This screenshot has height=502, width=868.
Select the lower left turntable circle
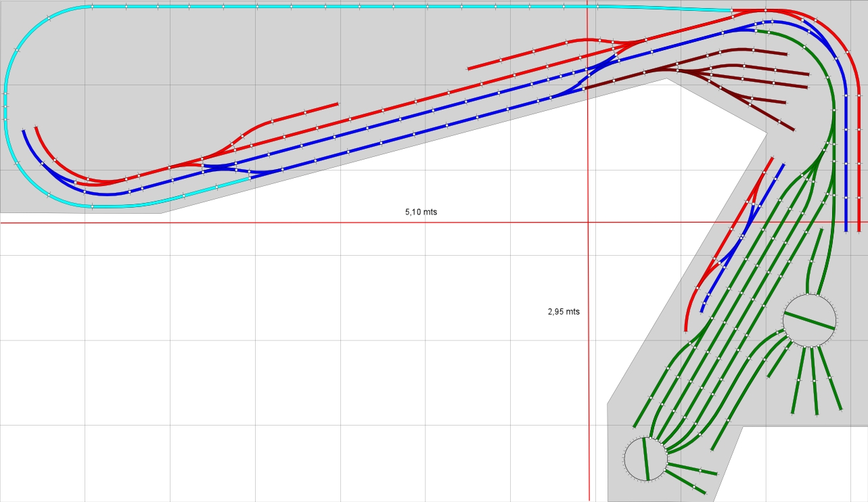[645, 459]
